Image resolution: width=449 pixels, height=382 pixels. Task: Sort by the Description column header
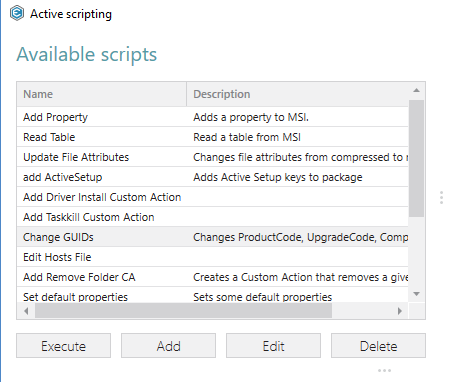click(297, 94)
